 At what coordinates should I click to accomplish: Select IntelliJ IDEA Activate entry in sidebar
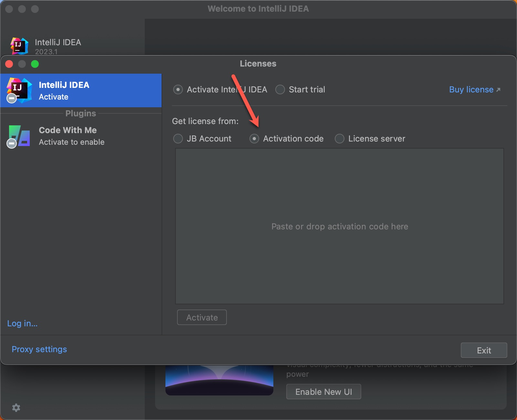[81, 90]
